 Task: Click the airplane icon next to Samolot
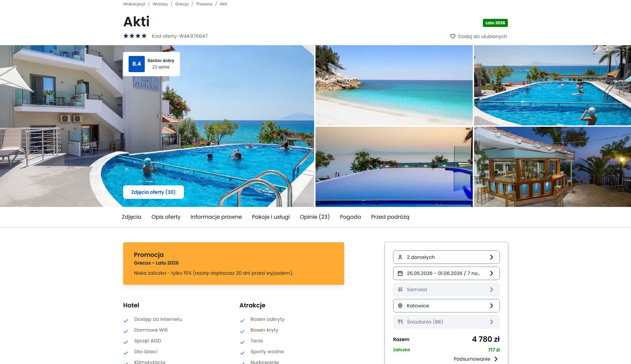(x=400, y=290)
